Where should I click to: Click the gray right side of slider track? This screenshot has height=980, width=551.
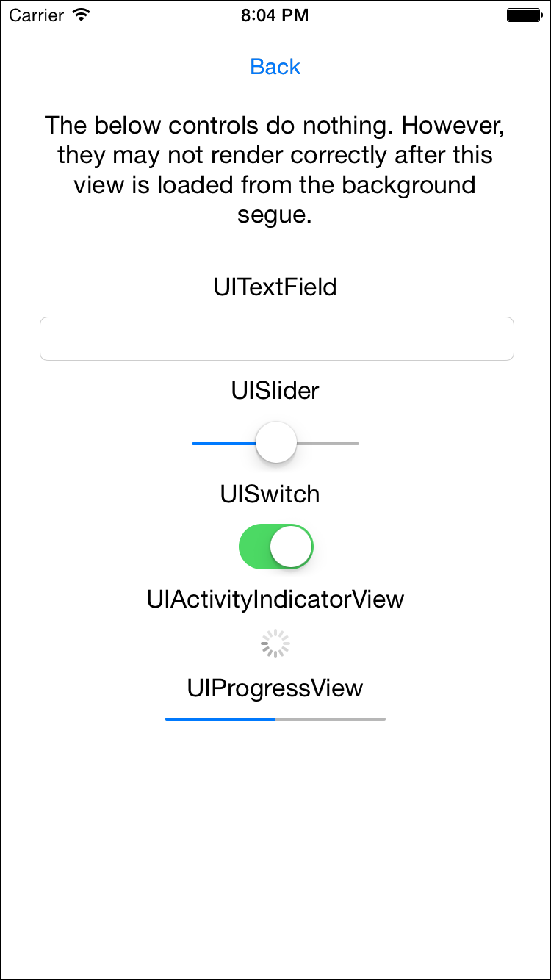point(329,444)
